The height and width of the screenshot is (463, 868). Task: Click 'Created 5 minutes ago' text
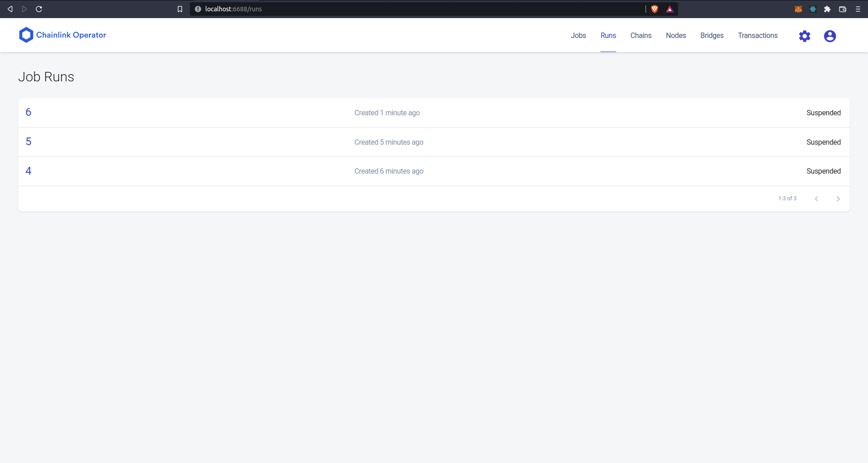(x=389, y=142)
